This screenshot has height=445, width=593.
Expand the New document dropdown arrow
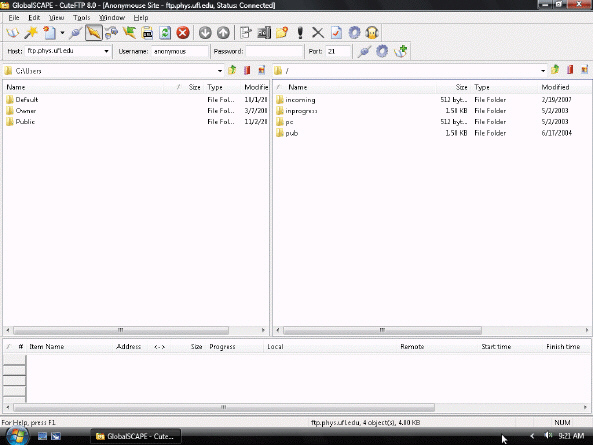pos(62,33)
